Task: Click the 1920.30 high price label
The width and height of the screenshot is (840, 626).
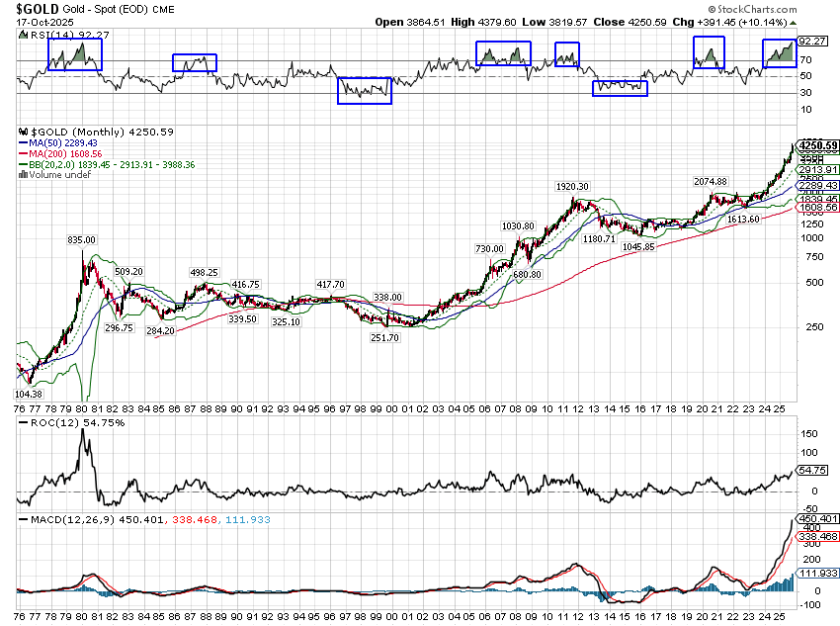Action: point(572,187)
